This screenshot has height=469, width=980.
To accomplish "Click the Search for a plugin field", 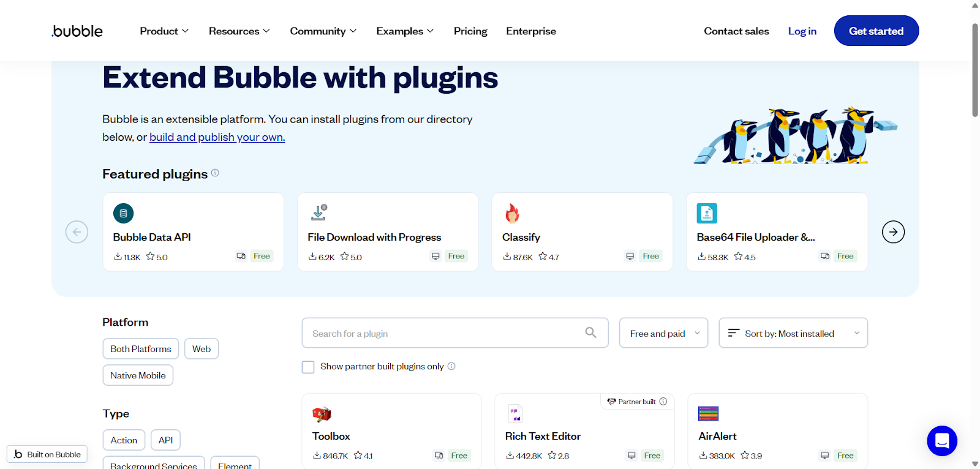I will click(x=455, y=333).
